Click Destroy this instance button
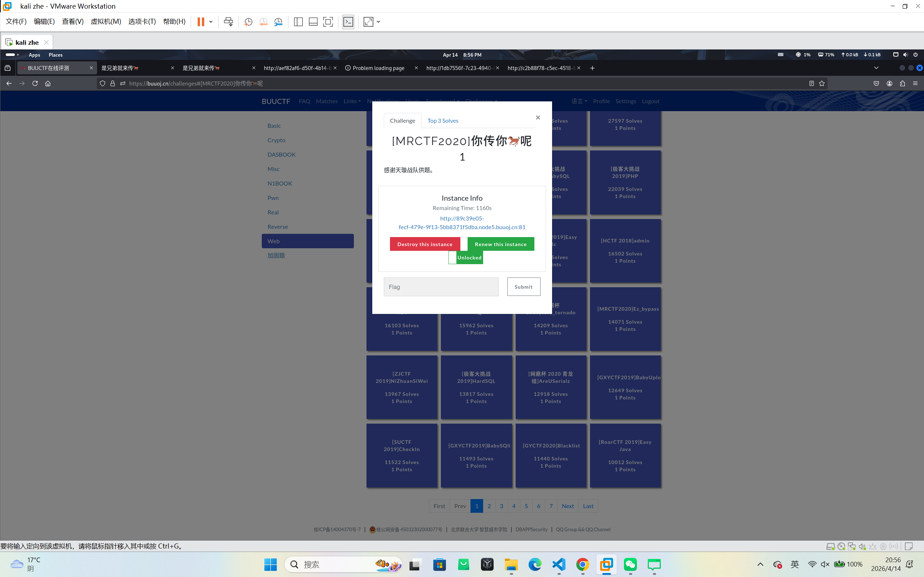The width and height of the screenshot is (924, 577). (x=425, y=244)
